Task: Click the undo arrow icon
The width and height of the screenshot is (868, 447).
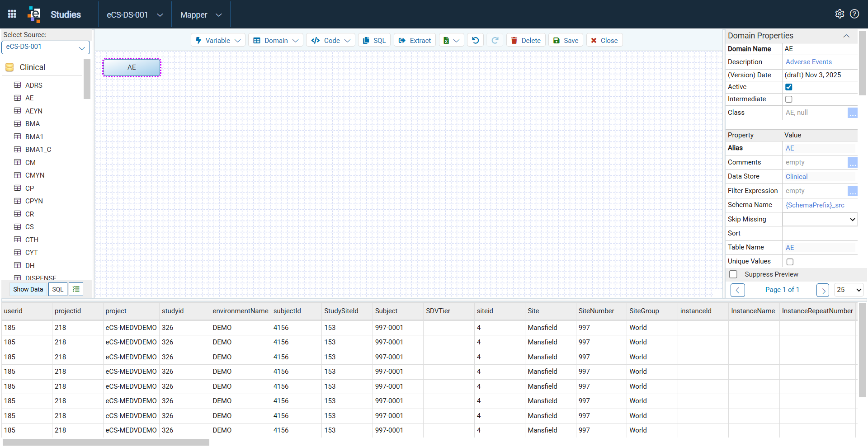Action: tap(476, 40)
